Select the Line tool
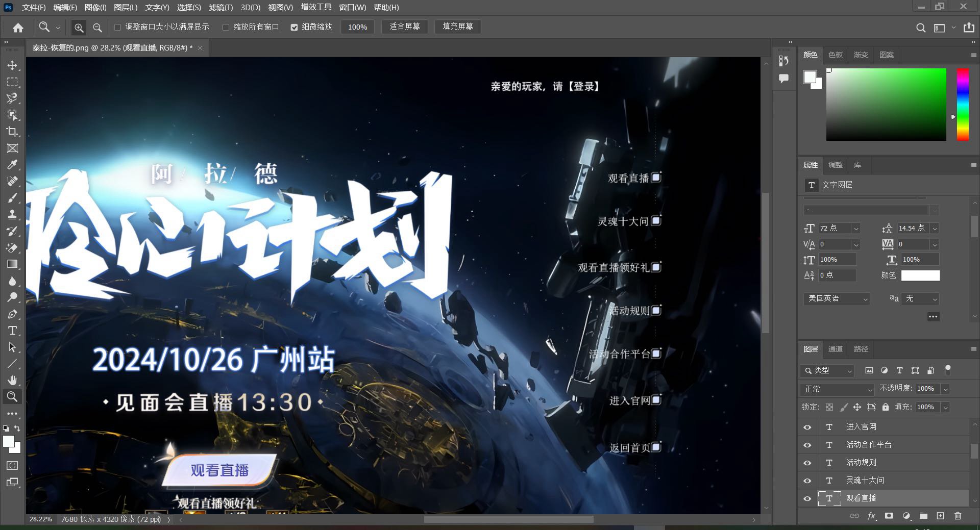This screenshot has width=980, height=530. click(12, 364)
